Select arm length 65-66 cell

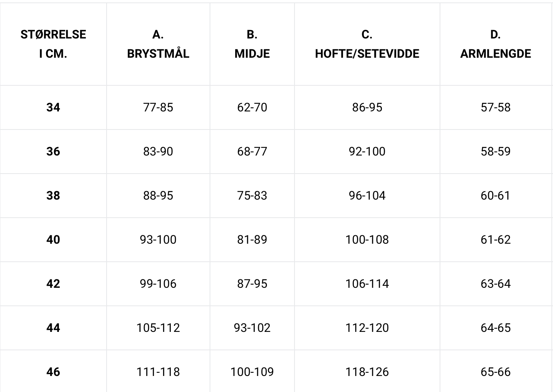(496, 372)
